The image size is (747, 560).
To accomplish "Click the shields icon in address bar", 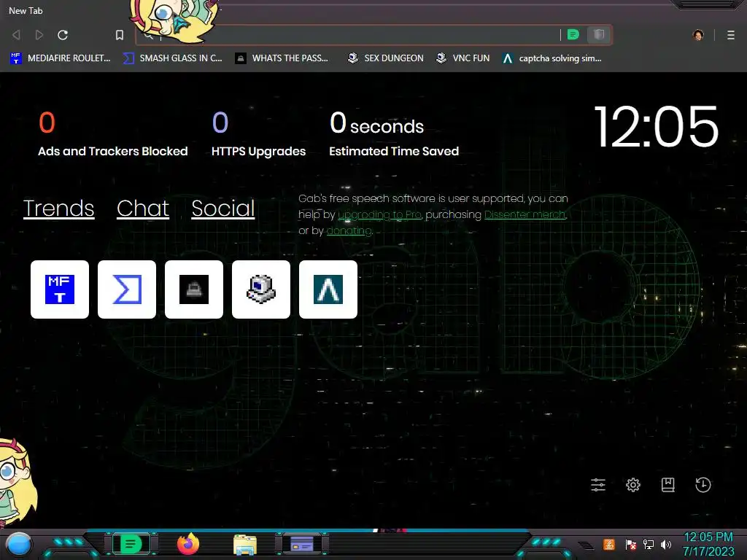I will [x=599, y=34].
